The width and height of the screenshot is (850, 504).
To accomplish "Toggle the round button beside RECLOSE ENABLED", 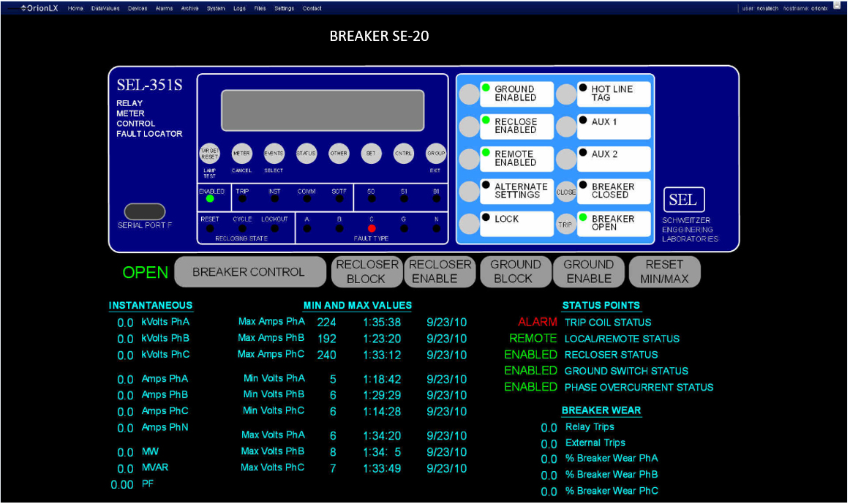I will (x=469, y=127).
